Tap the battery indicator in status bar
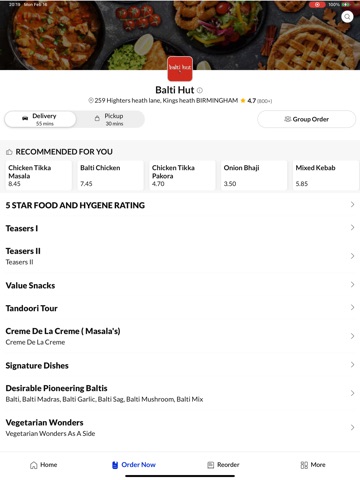The image size is (360, 480). (346, 5)
